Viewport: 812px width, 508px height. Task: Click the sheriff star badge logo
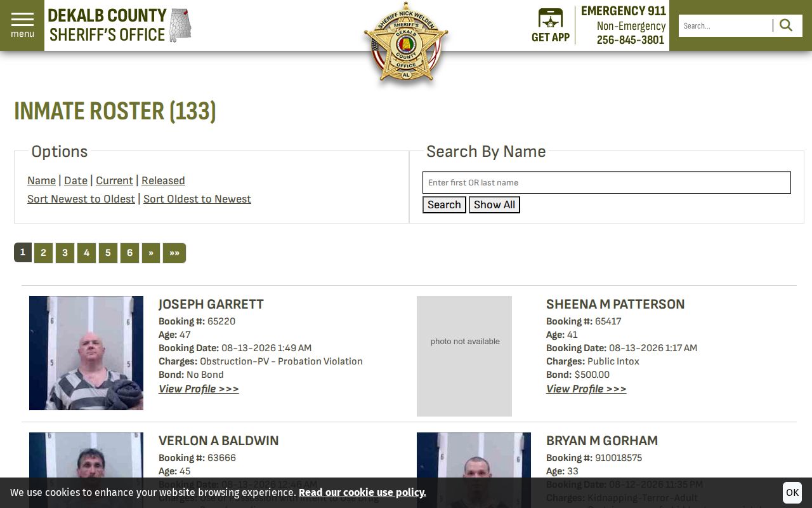(406, 43)
